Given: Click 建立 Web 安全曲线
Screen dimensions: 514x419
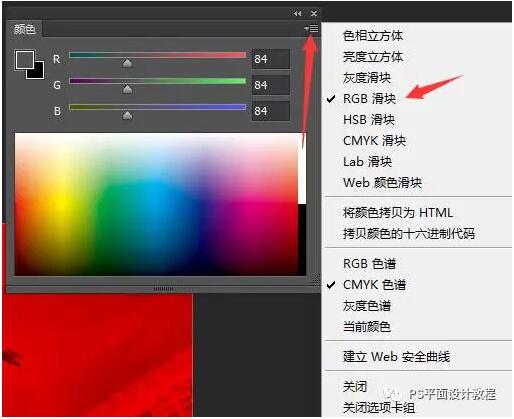Looking at the screenshot, I should click(x=397, y=356).
